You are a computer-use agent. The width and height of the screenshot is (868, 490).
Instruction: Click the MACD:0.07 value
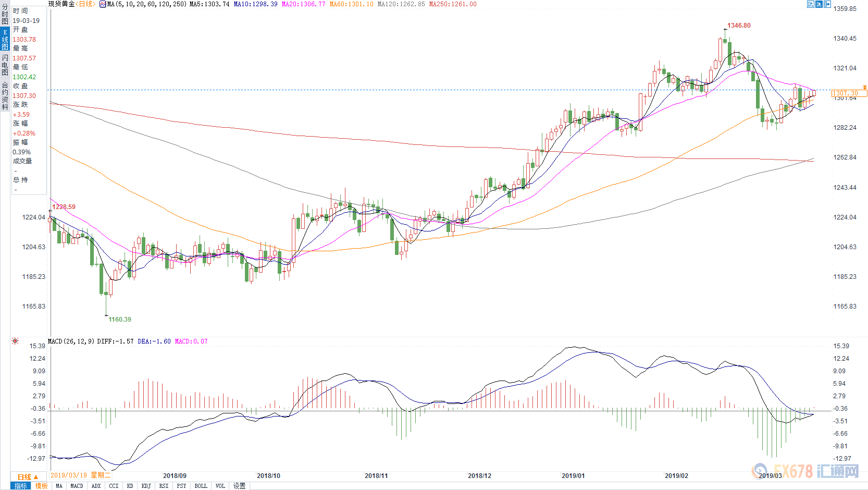tap(191, 341)
